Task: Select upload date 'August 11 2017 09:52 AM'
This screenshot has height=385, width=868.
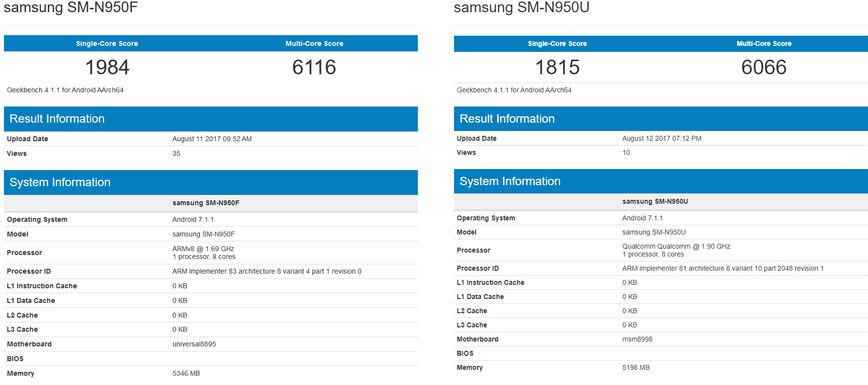Action: click(212, 139)
